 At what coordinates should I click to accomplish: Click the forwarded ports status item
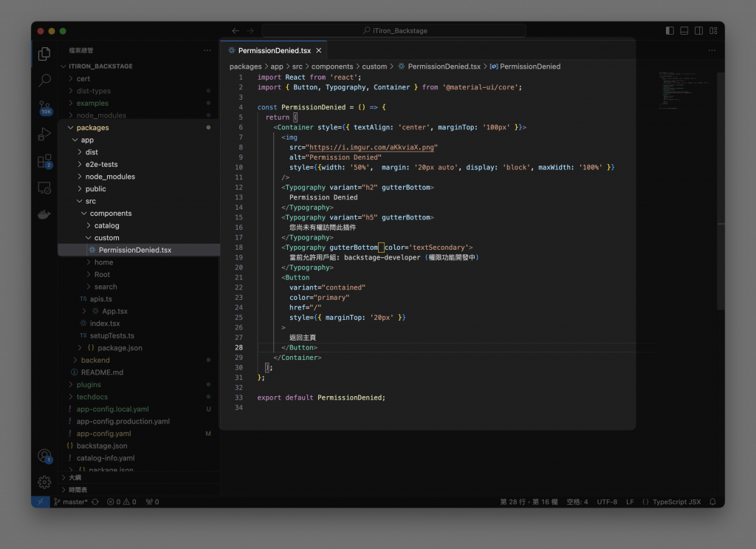coord(152,502)
